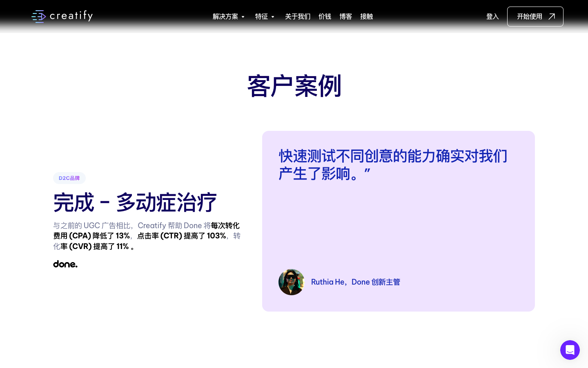
Task: Click the CPA statistics paragraph text
Action: pos(147,236)
